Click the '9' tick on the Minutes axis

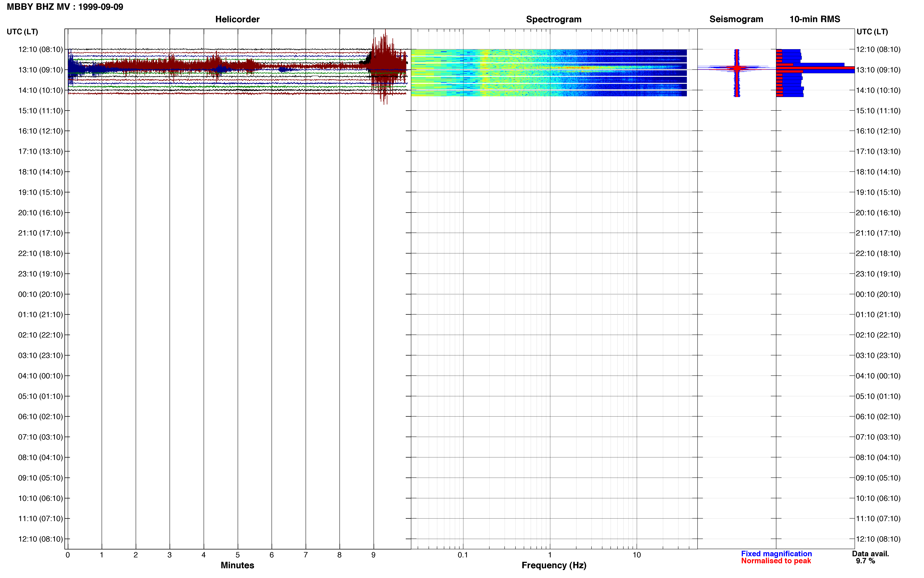373,555
